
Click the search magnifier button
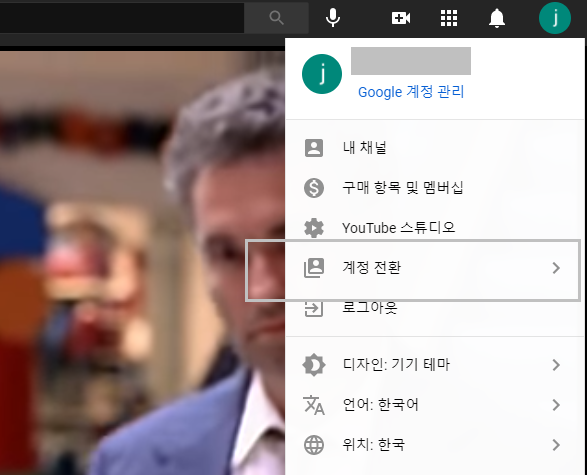coord(276,18)
